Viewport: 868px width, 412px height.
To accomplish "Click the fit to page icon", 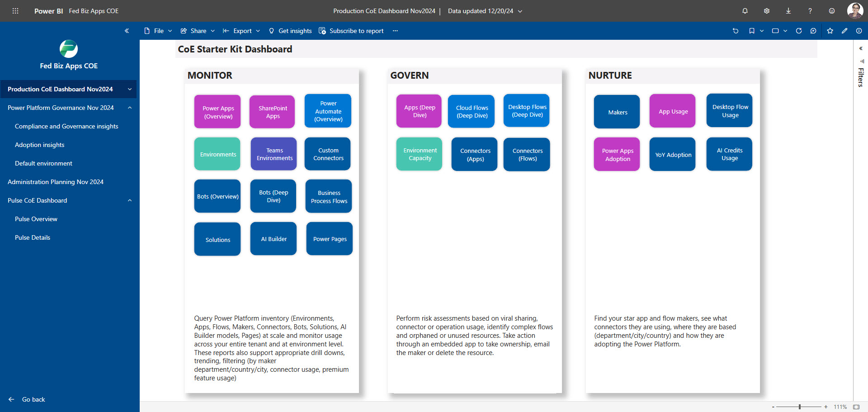I will (x=856, y=407).
